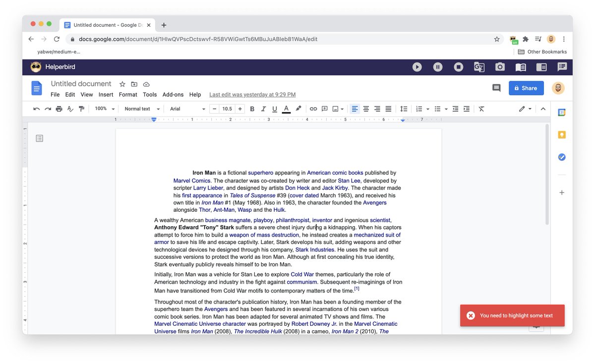Open the File menu

(55, 95)
